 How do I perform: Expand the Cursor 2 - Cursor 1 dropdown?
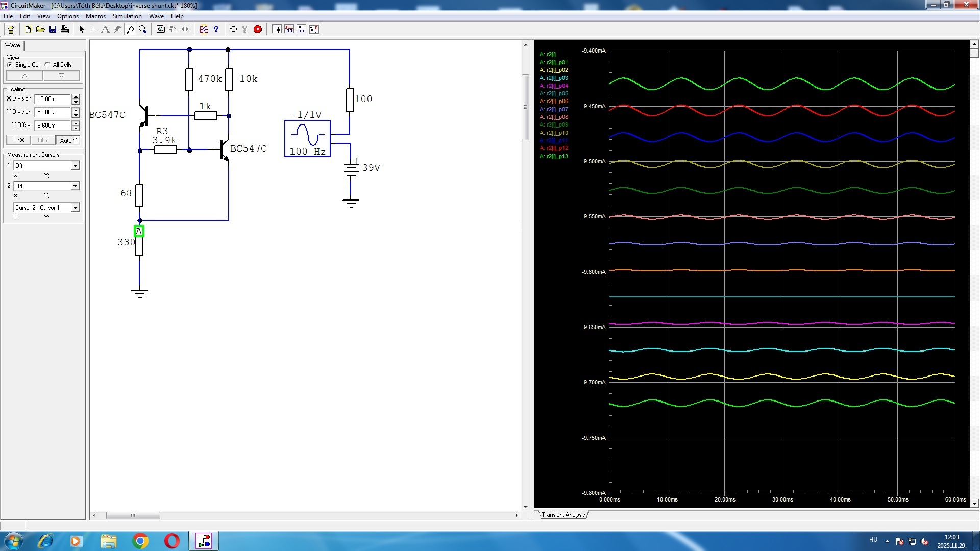pos(75,207)
